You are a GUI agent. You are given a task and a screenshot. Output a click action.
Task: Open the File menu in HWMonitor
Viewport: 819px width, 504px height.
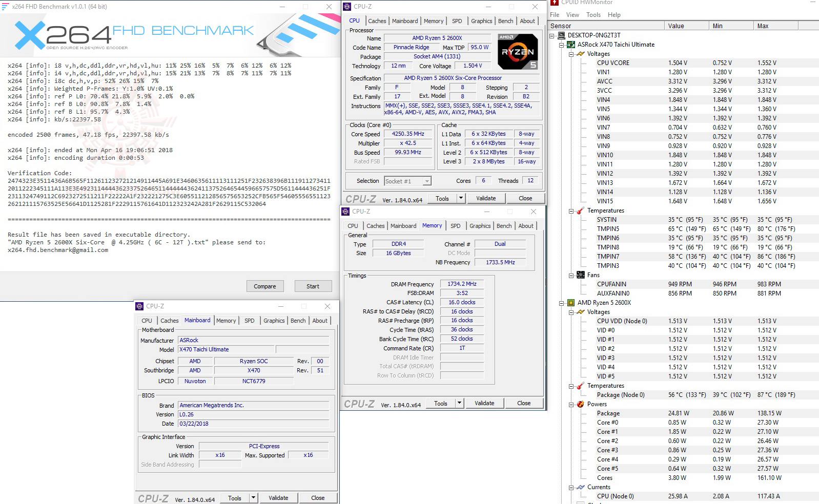point(555,15)
